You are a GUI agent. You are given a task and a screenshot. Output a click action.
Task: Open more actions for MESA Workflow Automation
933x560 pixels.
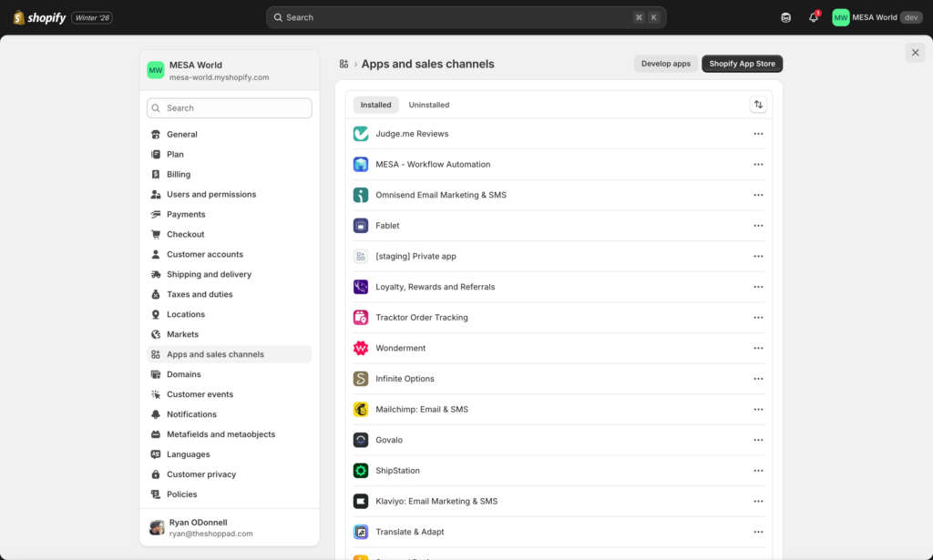click(x=758, y=164)
